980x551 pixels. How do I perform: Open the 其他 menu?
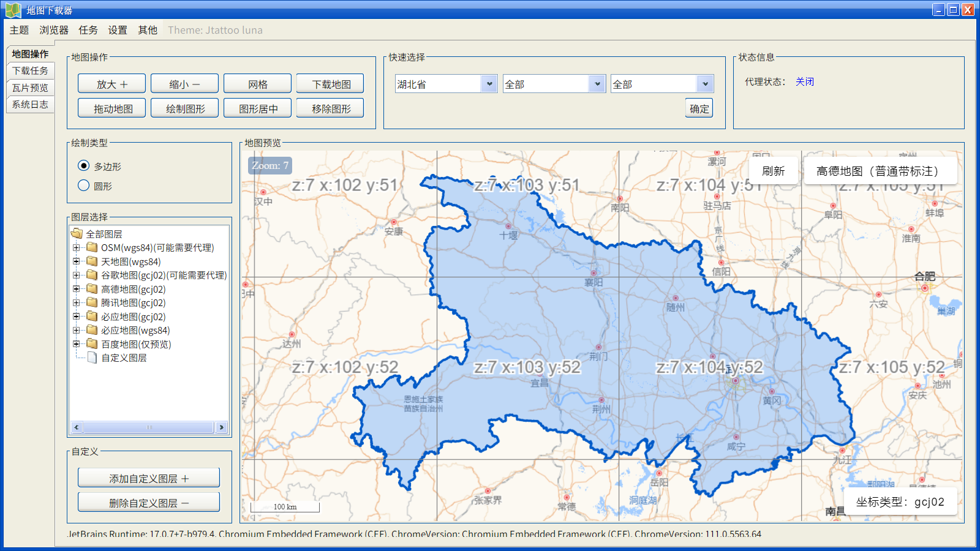(x=148, y=30)
